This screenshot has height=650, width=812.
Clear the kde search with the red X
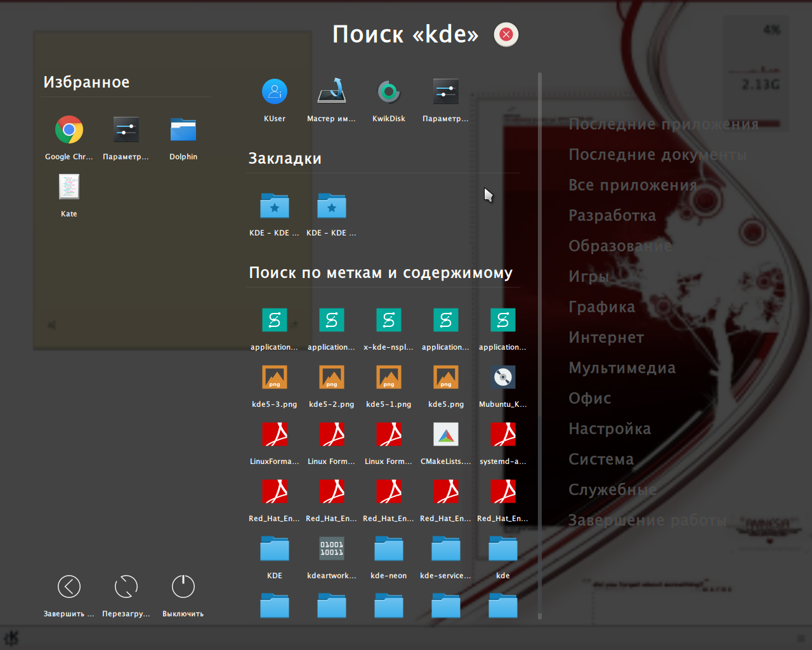pos(506,34)
